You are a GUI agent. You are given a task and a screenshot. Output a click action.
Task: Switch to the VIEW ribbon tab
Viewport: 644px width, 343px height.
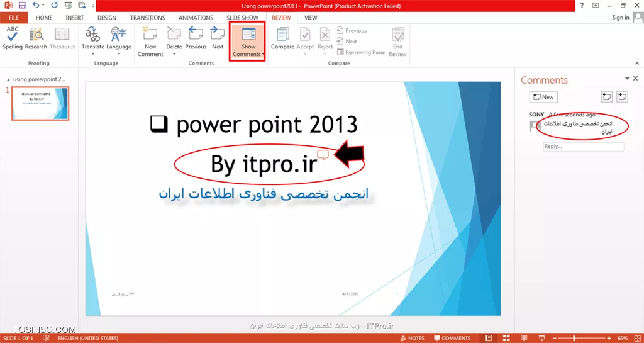(x=311, y=18)
